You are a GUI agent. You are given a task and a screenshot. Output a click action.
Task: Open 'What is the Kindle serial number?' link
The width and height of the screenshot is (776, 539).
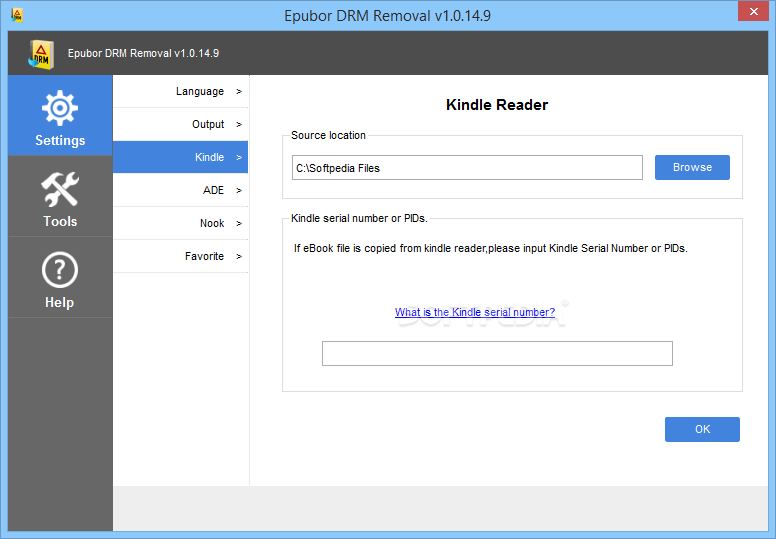[475, 312]
